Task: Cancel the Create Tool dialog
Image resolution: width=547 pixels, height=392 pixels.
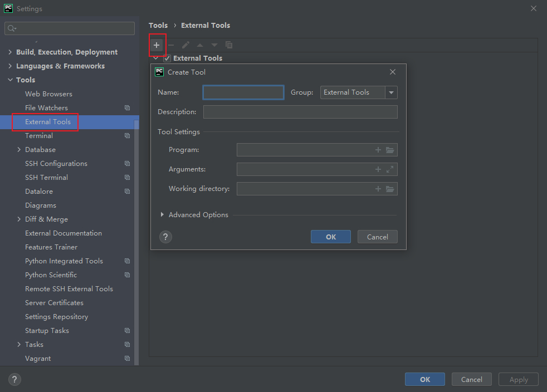Action: [x=377, y=237]
